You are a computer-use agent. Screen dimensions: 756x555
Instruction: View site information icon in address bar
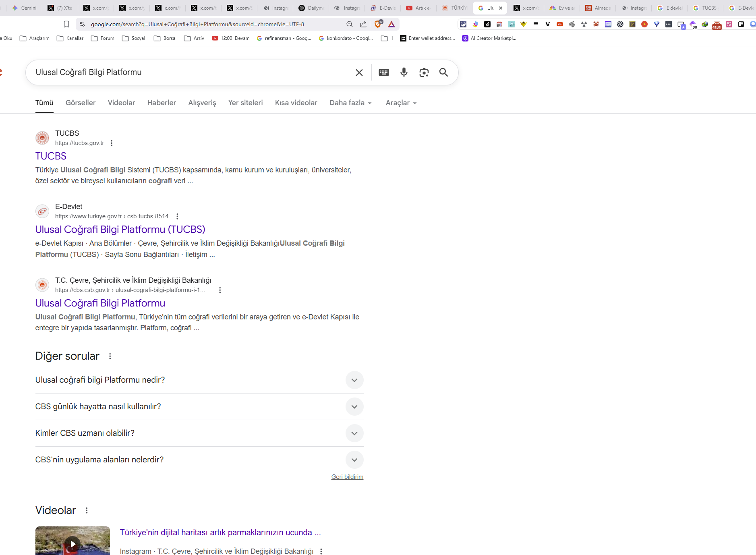coord(82,24)
